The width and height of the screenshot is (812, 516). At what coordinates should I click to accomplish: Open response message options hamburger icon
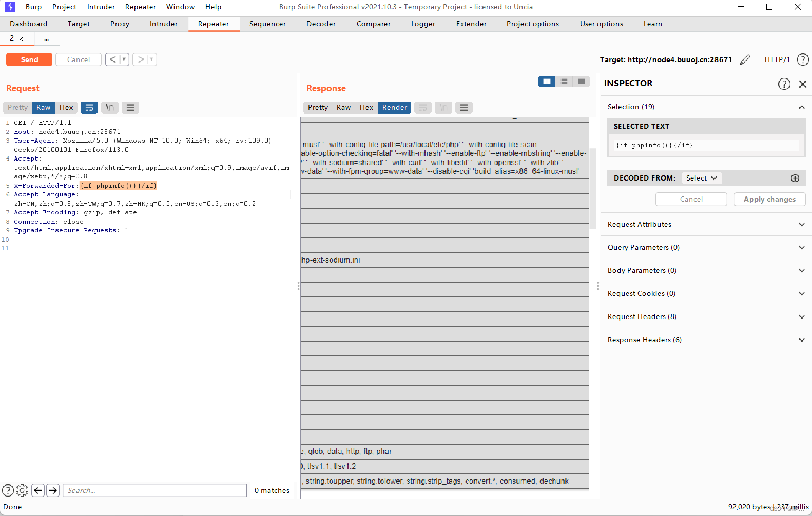point(464,107)
